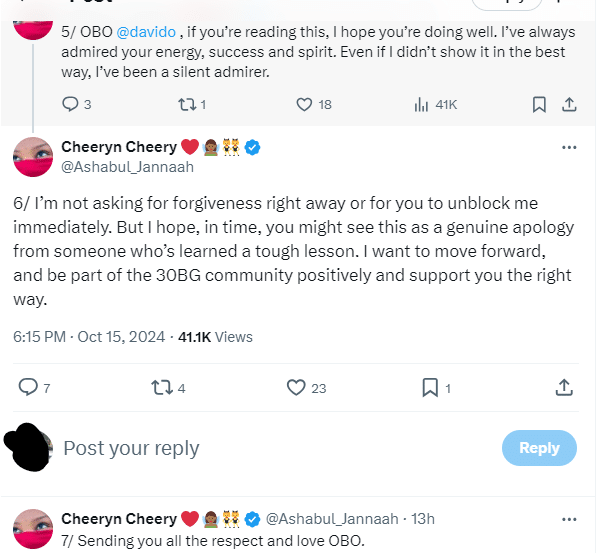The height and width of the screenshot is (553, 611).
Task: Bookmark the 5/ OBO post
Action: coord(539,104)
